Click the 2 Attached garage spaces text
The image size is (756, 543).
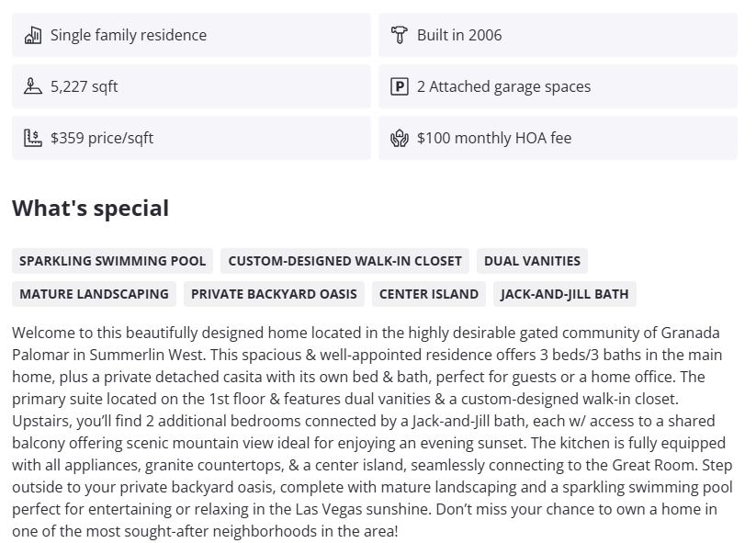tap(503, 87)
